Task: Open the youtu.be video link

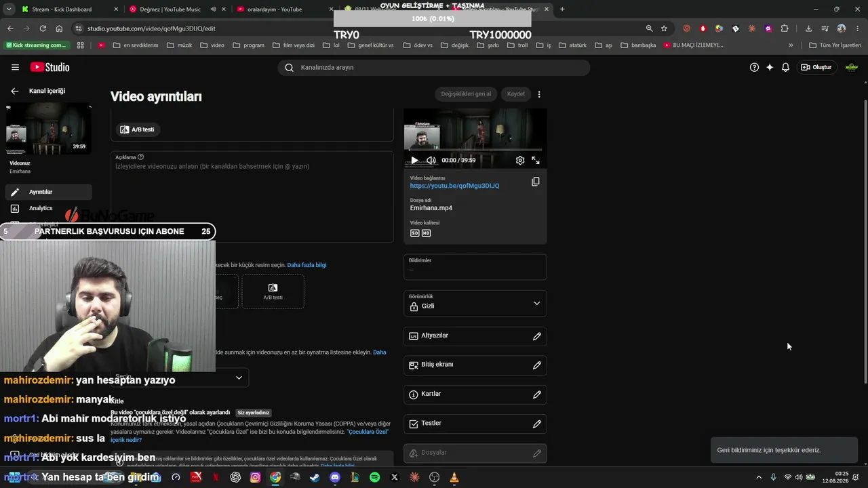Action: (x=454, y=186)
